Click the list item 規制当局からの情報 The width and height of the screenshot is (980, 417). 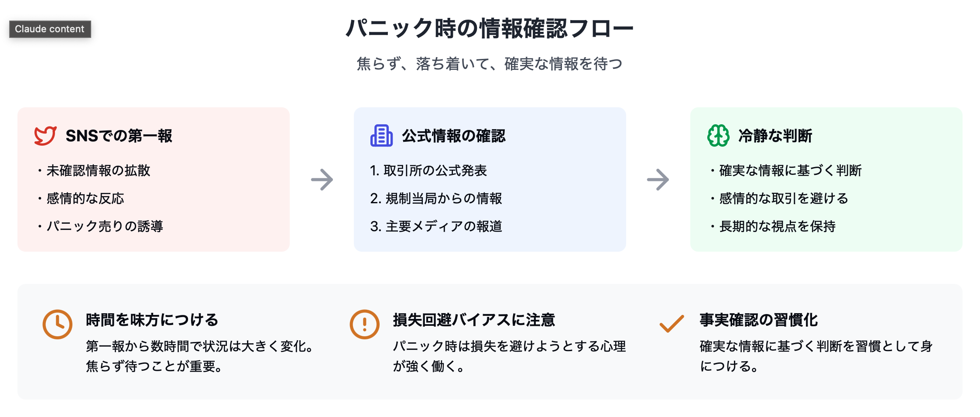click(443, 198)
